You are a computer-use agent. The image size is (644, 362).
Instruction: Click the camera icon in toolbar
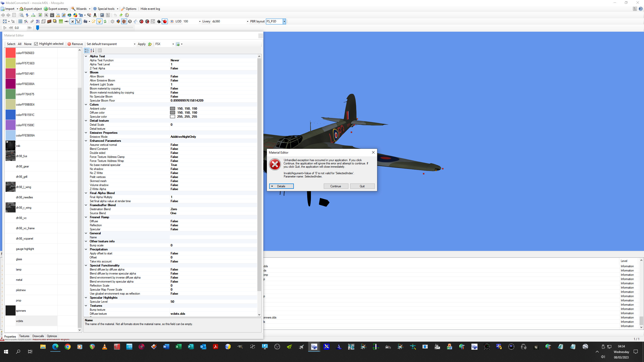(x=85, y=22)
